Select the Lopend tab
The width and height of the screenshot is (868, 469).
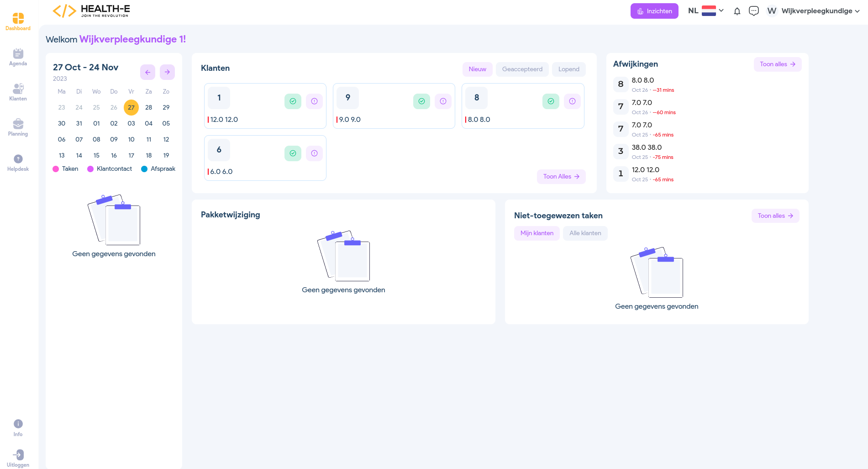pyautogui.click(x=568, y=69)
